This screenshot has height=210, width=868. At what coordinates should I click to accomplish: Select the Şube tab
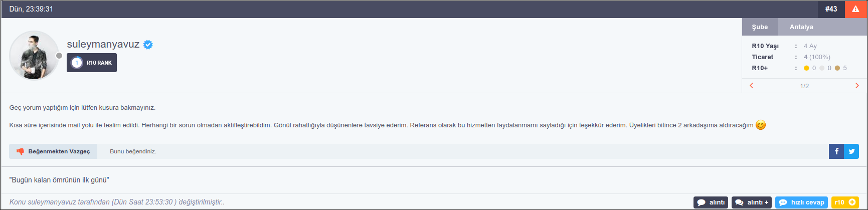(760, 27)
